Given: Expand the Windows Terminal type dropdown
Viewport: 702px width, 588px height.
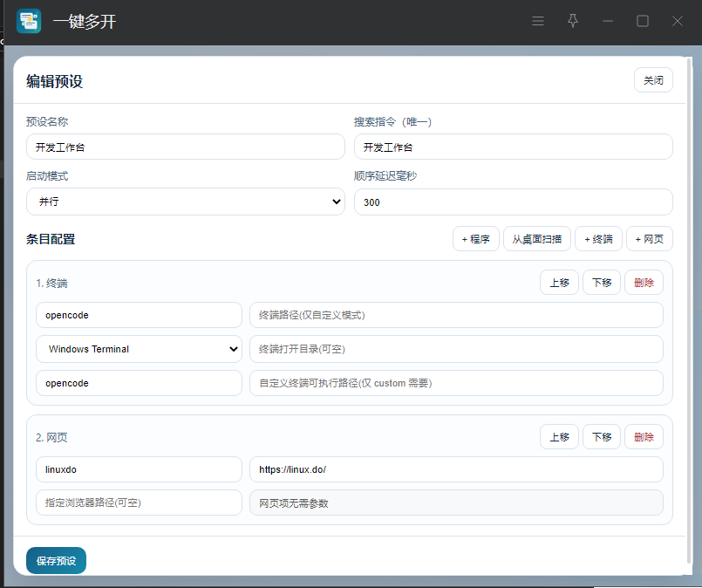Looking at the screenshot, I should click(x=139, y=349).
